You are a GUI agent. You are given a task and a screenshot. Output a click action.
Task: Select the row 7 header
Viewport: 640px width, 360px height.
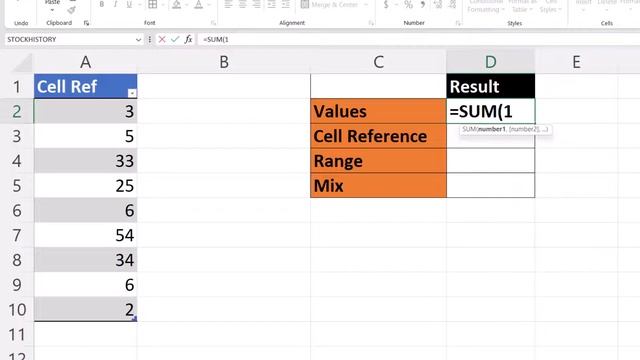(17, 235)
